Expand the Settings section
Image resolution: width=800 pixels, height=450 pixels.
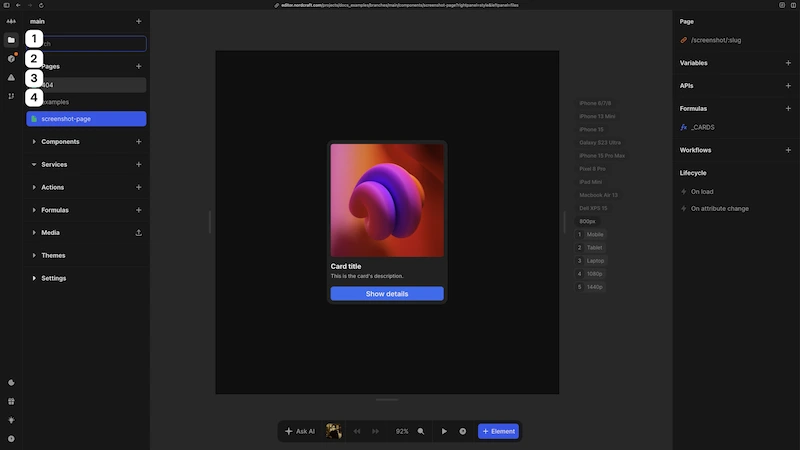[34, 278]
